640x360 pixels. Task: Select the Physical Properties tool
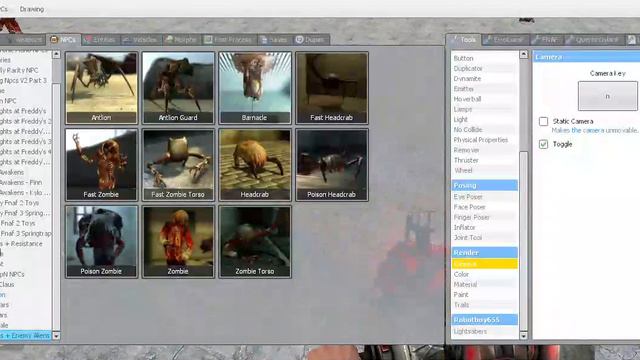484,140
